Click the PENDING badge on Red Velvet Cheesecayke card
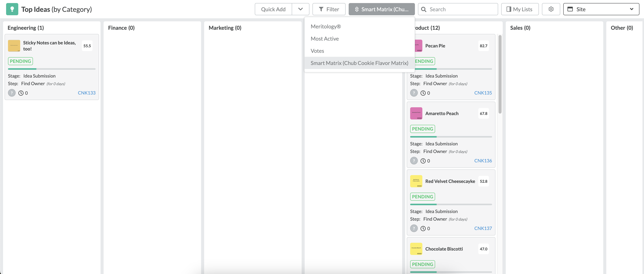 (x=422, y=197)
